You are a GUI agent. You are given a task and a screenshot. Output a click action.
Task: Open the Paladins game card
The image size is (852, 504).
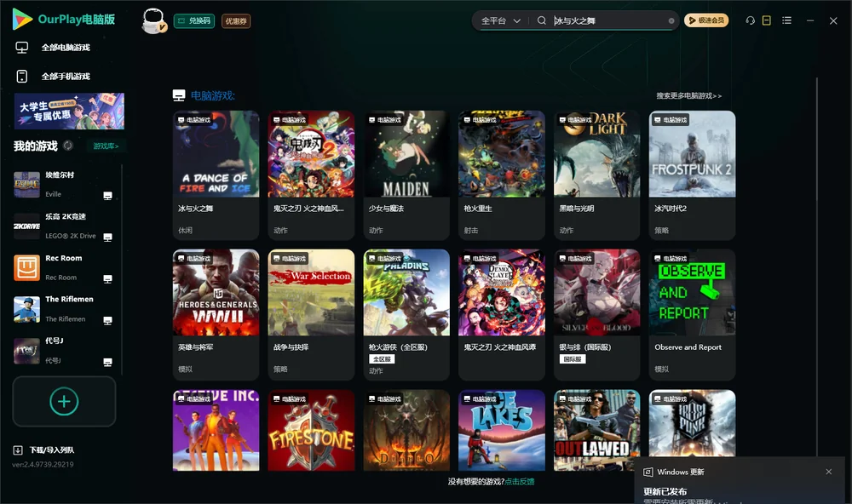(406, 314)
